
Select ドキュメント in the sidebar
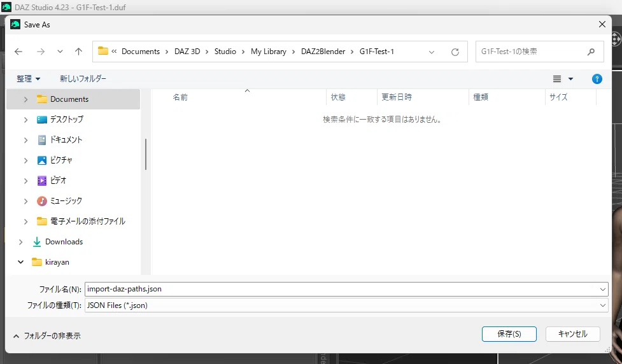pyautogui.click(x=66, y=139)
